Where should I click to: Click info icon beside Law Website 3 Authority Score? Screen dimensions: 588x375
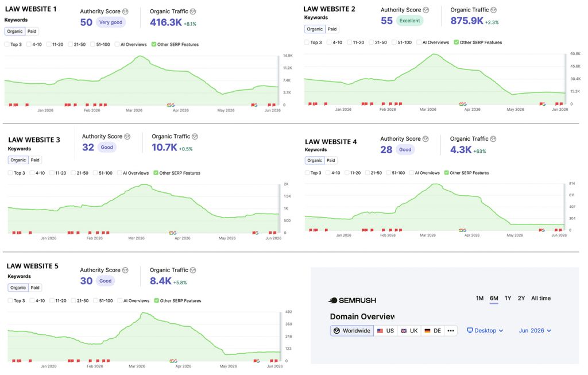pos(127,137)
